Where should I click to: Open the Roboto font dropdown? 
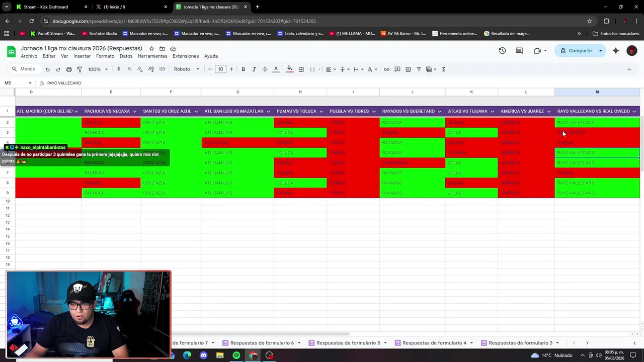(187, 69)
